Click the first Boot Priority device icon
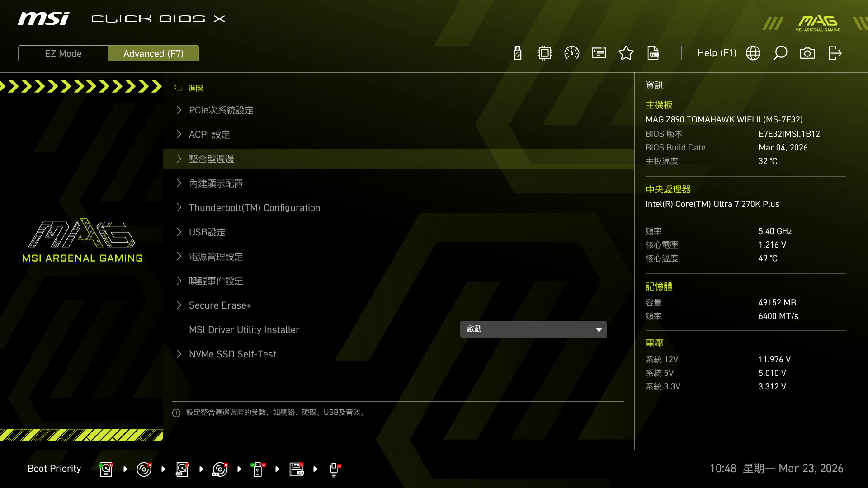The height and width of the screenshot is (488, 868). (106, 469)
